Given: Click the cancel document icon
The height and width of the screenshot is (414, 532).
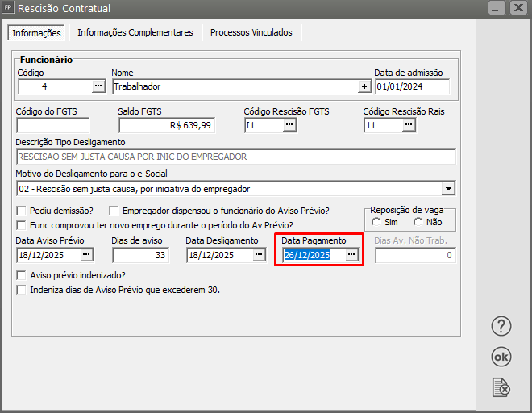Looking at the screenshot, I should click(x=501, y=388).
